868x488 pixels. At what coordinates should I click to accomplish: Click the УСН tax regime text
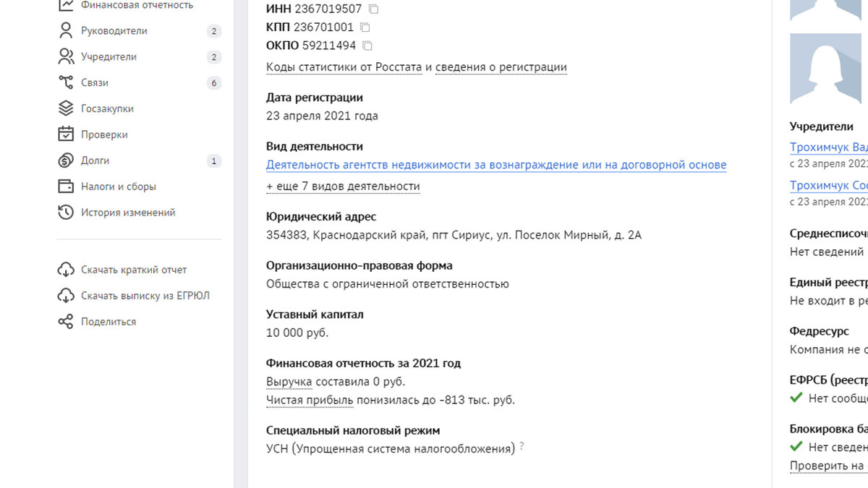point(391,449)
